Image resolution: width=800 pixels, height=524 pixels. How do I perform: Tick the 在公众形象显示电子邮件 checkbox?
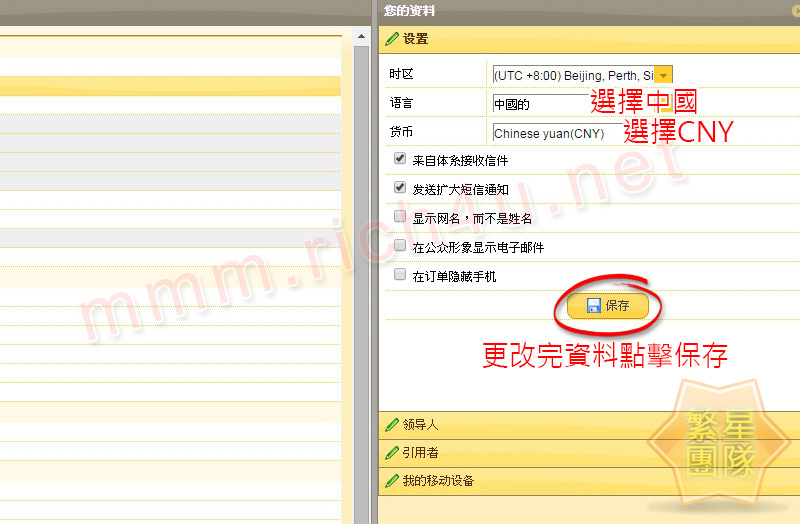tap(400, 246)
